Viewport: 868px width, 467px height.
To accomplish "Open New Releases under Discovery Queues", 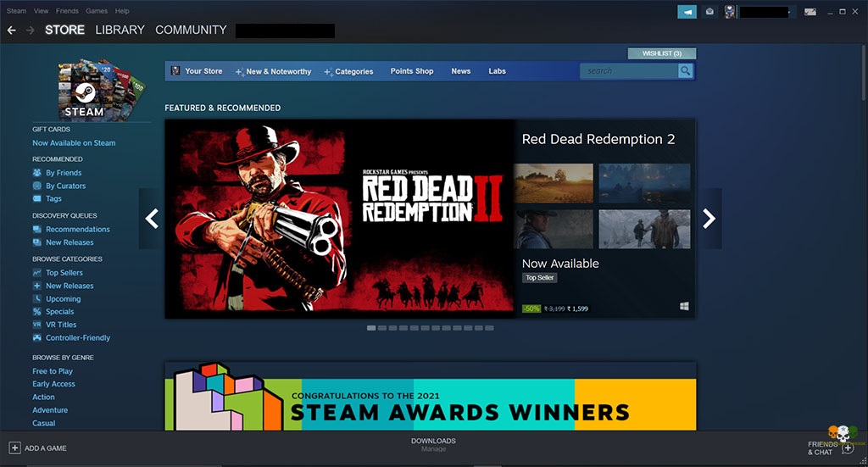I will pyautogui.click(x=70, y=242).
